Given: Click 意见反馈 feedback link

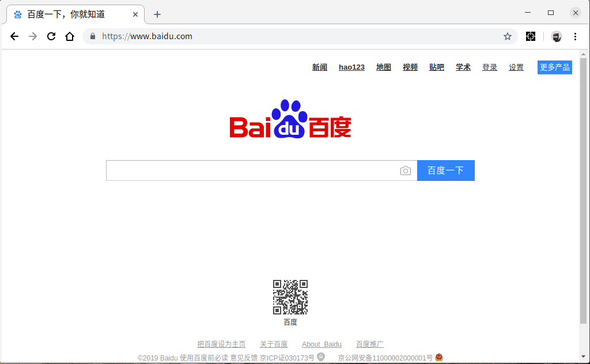Looking at the screenshot, I should pyautogui.click(x=244, y=358).
